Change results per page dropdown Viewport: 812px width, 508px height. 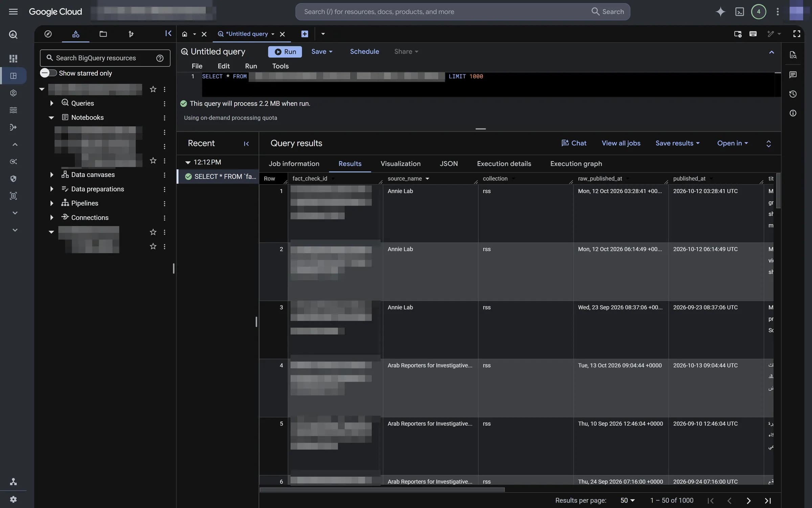[x=627, y=500]
